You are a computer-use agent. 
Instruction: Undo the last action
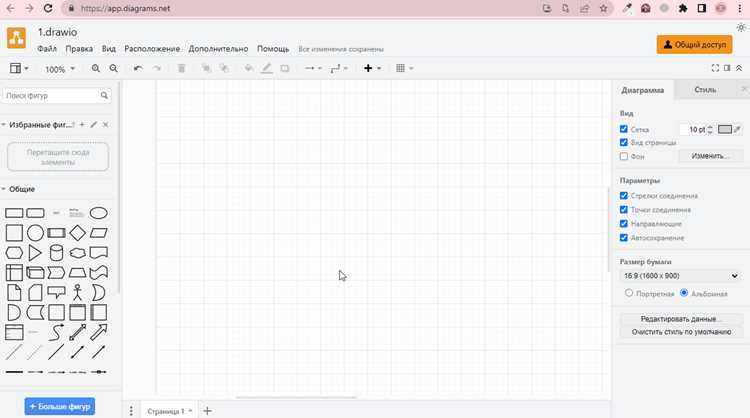click(138, 68)
